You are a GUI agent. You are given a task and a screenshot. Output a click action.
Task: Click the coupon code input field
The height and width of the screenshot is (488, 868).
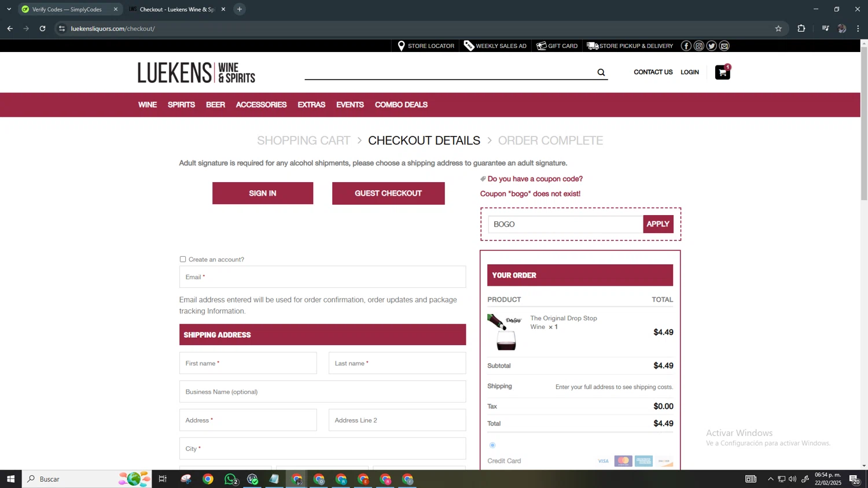point(565,224)
